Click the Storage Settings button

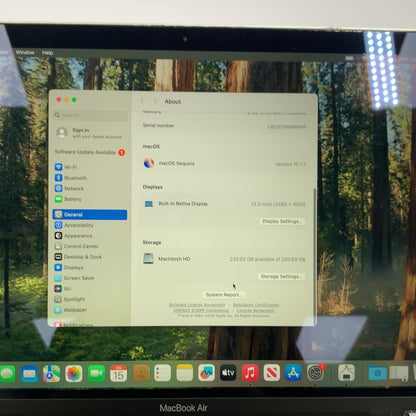281,276
